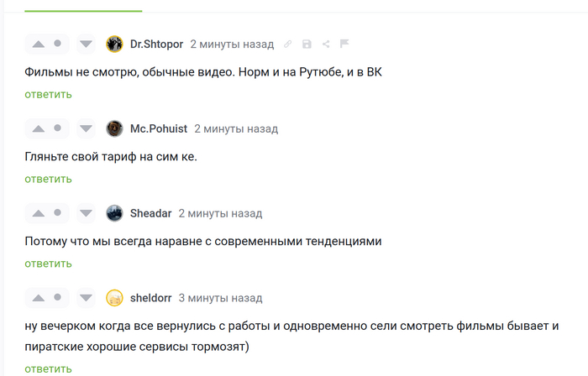Open Sheadar's profile via username
The width and height of the screenshot is (588, 376).
150,213
